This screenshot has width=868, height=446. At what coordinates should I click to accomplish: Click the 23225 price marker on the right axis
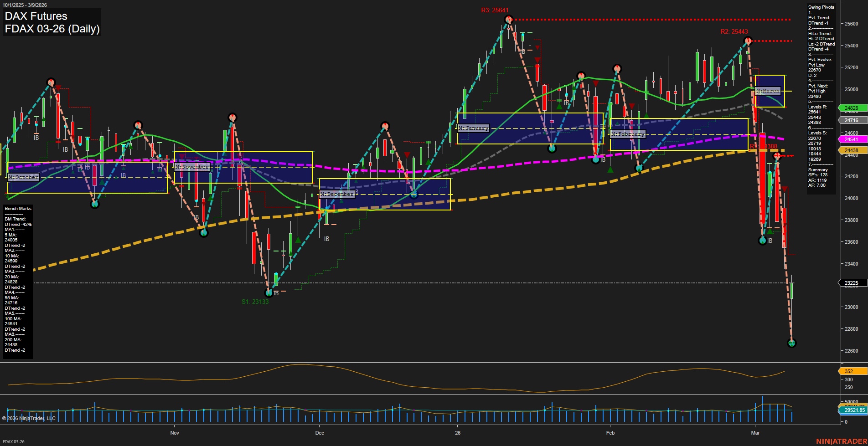point(851,283)
